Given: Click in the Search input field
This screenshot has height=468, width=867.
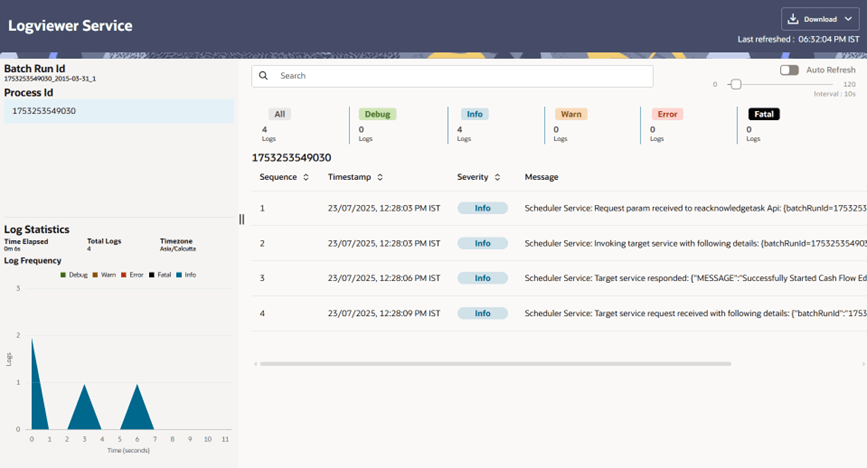Looking at the screenshot, I should coord(452,76).
